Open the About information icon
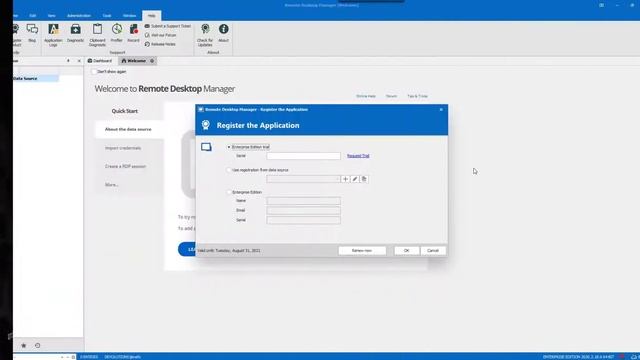Screen dimensions: 640x360 pos(223,33)
